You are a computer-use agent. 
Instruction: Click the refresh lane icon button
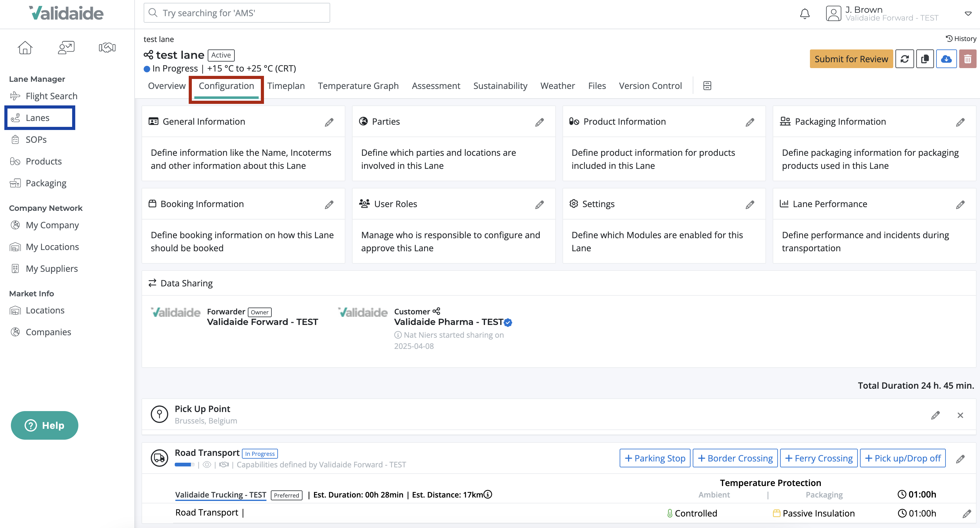pyautogui.click(x=904, y=59)
